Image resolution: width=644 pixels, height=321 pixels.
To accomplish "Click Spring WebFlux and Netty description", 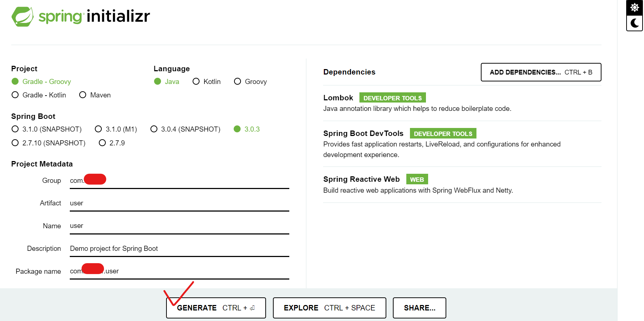I will (418, 190).
